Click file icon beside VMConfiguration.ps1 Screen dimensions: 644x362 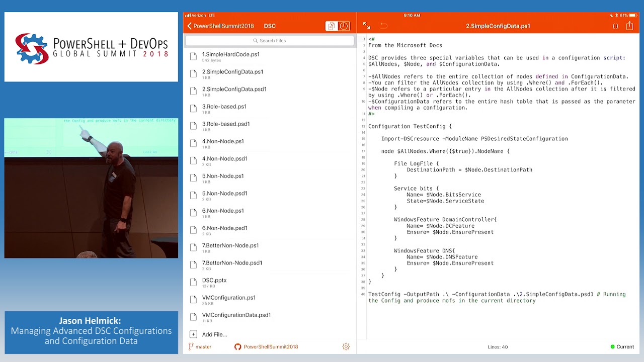pyautogui.click(x=193, y=299)
